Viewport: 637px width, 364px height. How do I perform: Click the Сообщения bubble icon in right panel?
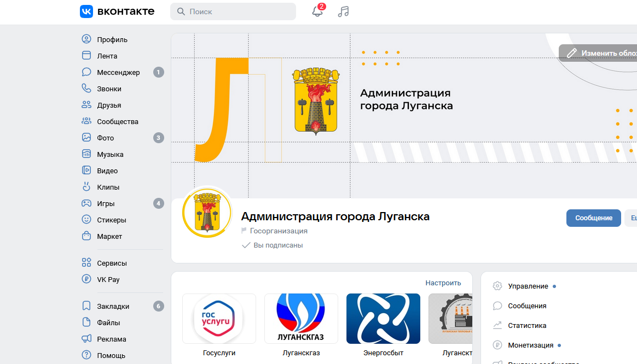[x=497, y=306]
